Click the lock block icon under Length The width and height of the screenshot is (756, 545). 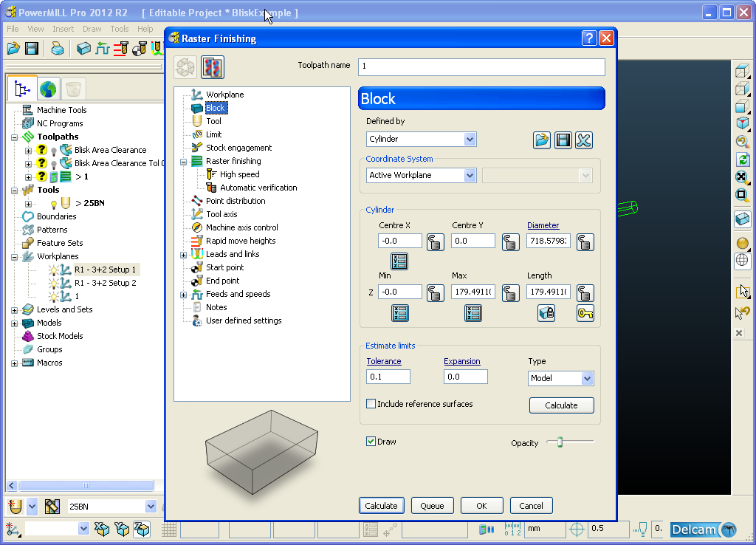[x=546, y=313]
